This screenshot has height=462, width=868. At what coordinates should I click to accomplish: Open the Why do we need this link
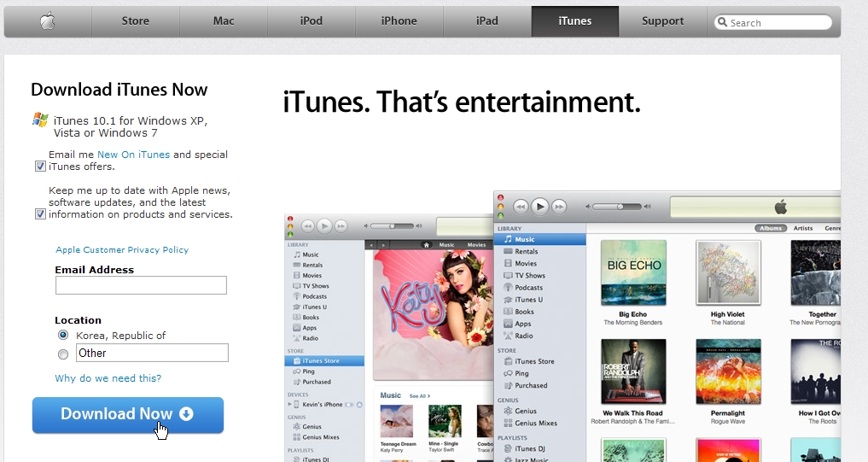tap(108, 378)
